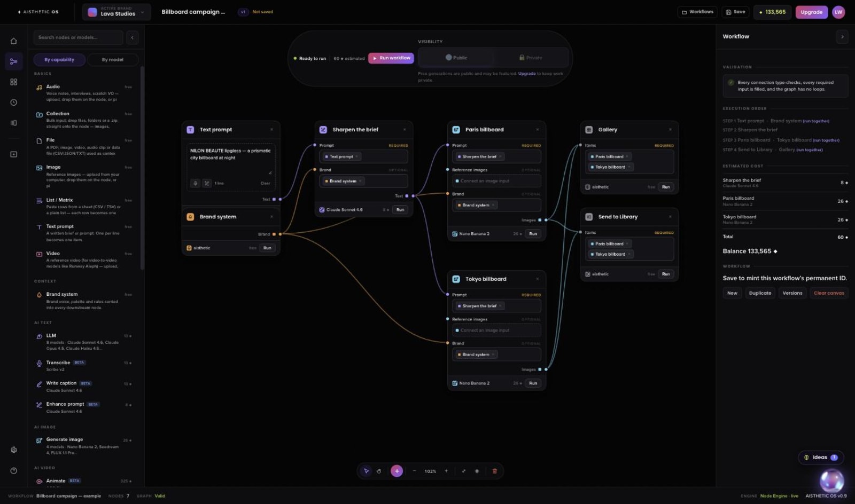Open the four-squares grid icon in rail

tap(13, 82)
